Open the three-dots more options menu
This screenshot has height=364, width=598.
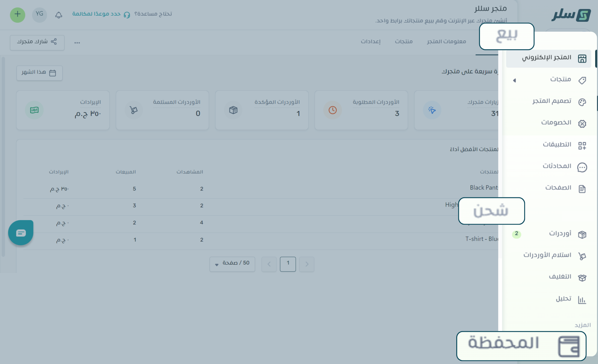[x=77, y=43]
